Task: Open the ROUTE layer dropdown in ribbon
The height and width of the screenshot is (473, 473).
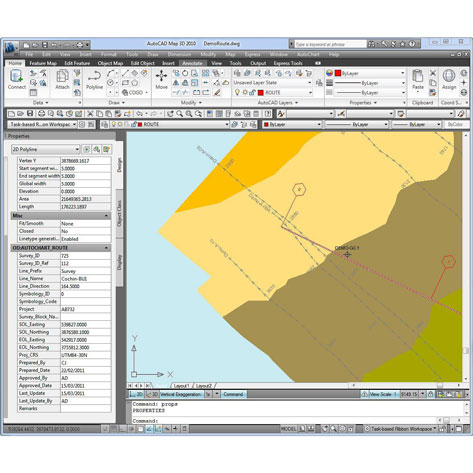Action: [x=272, y=92]
